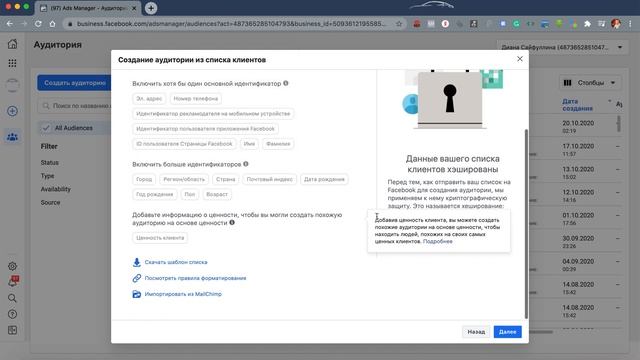Click the bottom sidebar panel icon
The height and width of the screenshot is (360, 640).
(x=12, y=330)
